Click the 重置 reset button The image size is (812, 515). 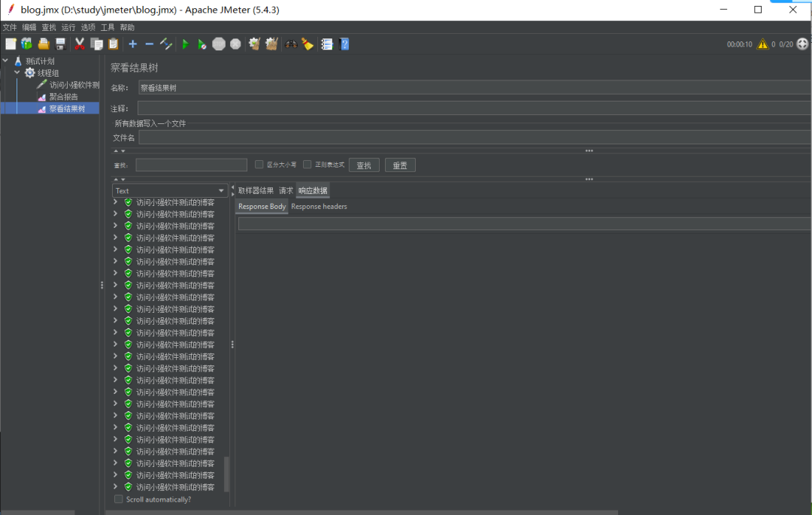400,165
